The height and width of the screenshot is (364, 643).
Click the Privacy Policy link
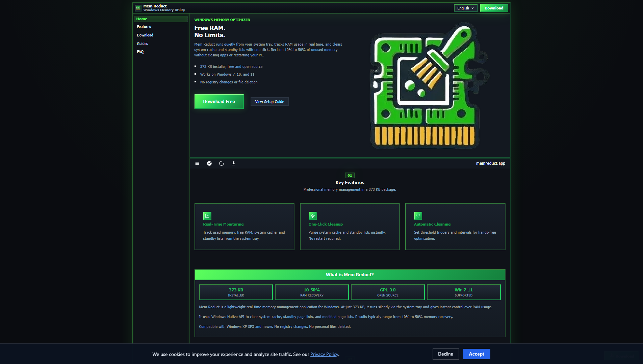coord(324,354)
